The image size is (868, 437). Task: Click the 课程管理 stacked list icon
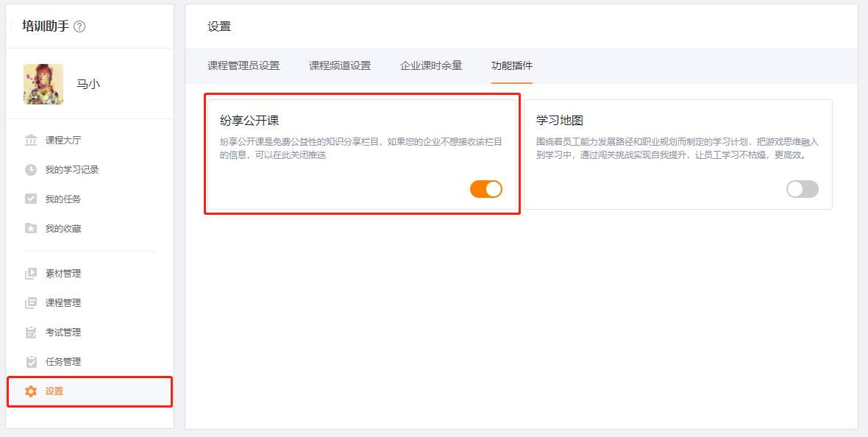click(31, 303)
